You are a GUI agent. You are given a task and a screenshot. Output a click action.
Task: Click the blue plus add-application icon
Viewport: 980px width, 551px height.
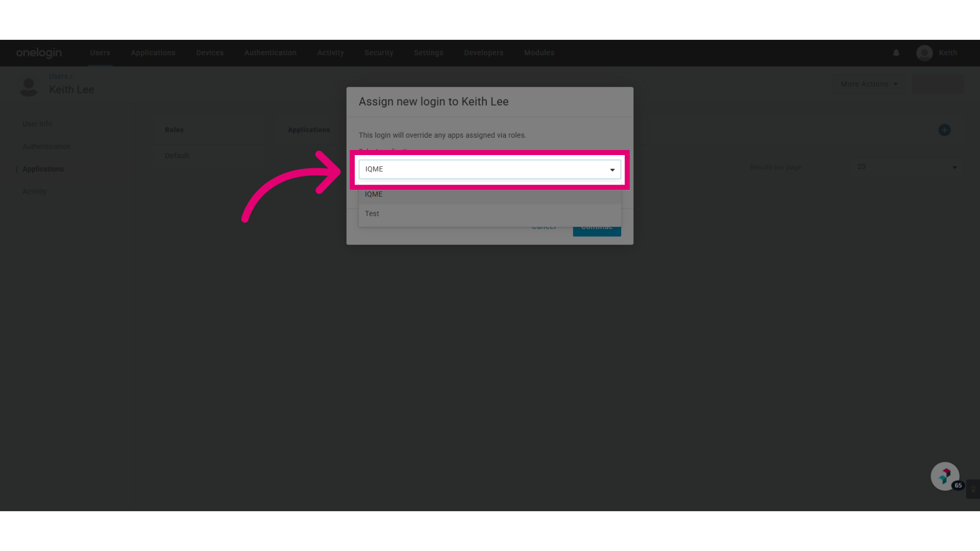click(944, 130)
